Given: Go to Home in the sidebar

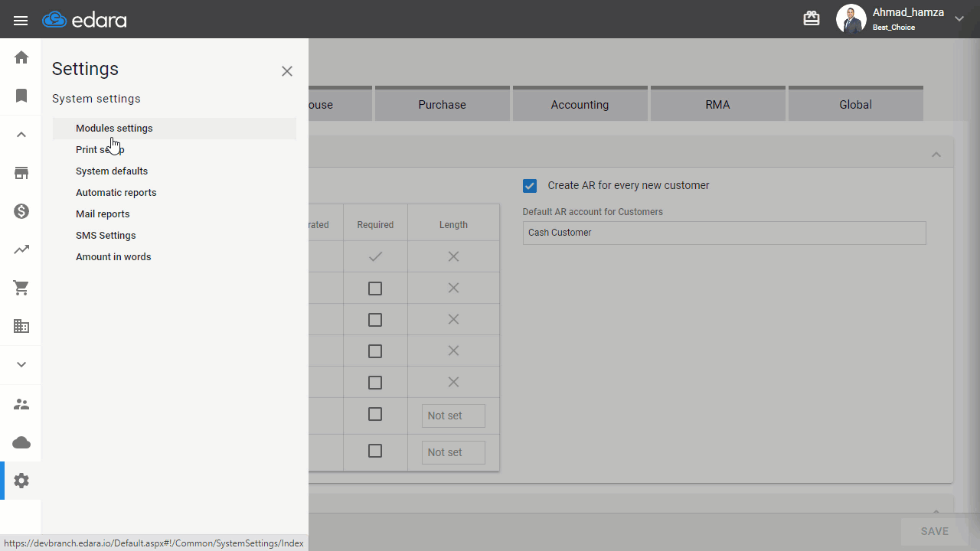Looking at the screenshot, I should pos(21,57).
